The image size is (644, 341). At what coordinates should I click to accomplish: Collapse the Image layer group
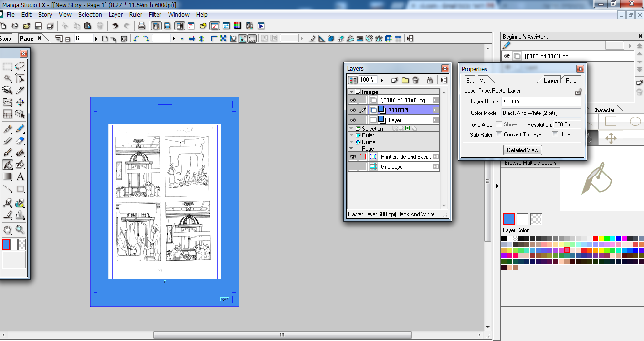pos(351,92)
